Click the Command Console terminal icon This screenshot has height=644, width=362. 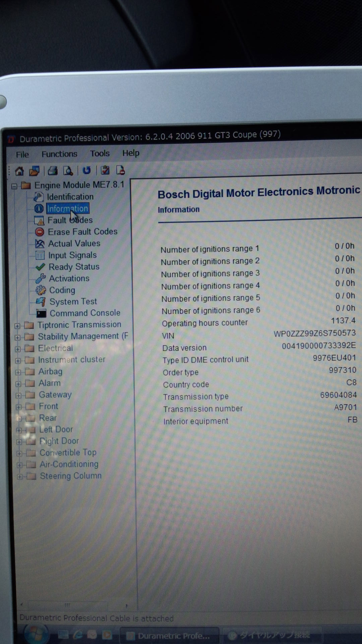(x=41, y=313)
